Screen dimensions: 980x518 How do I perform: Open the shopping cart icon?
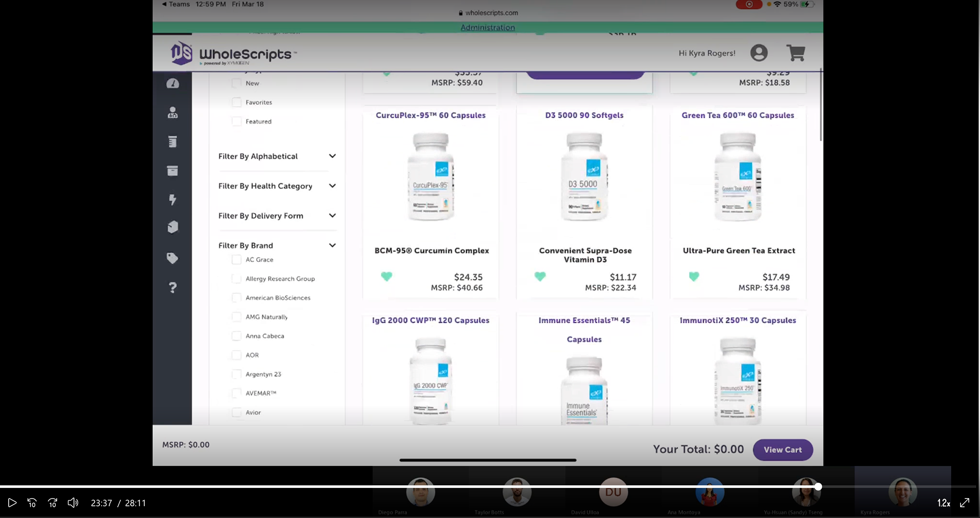coord(796,53)
